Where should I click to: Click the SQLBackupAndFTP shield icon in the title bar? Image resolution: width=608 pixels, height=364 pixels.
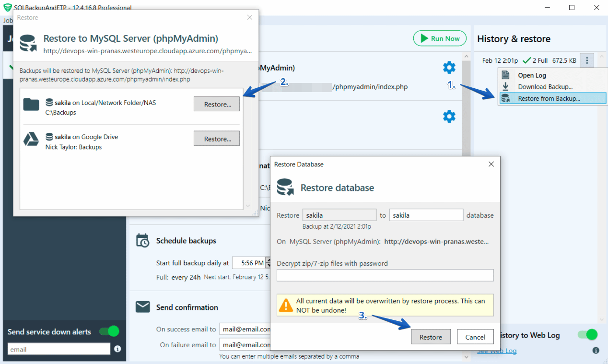[7, 7]
